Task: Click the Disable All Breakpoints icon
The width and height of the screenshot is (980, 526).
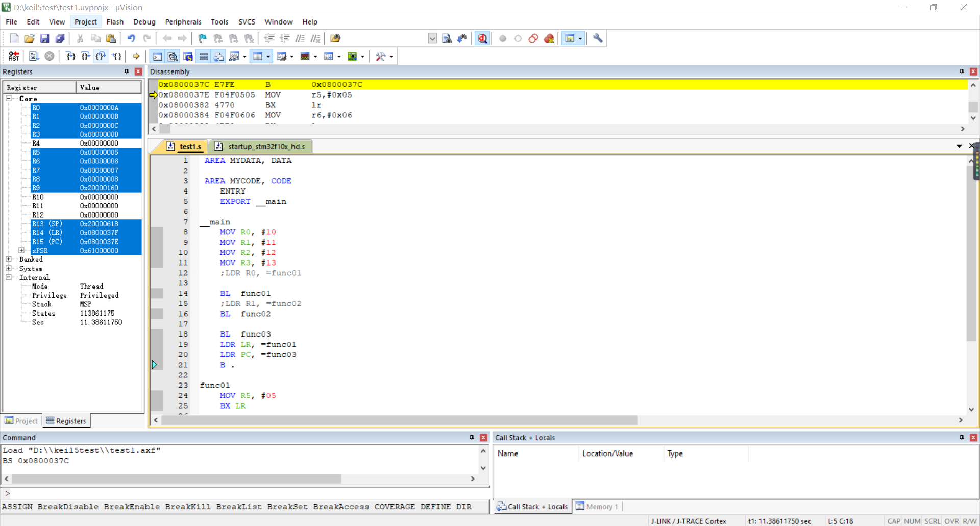Action: [x=533, y=38]
